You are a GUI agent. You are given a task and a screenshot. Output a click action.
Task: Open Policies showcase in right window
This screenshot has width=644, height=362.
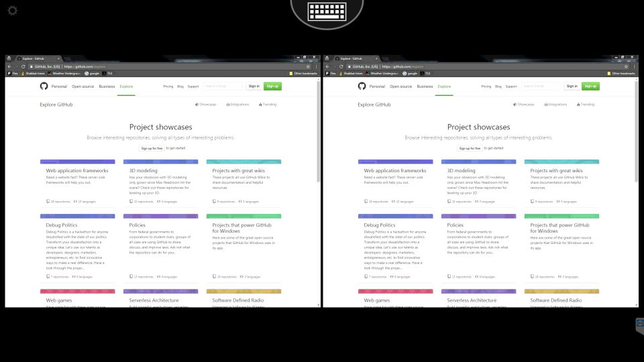455,225
